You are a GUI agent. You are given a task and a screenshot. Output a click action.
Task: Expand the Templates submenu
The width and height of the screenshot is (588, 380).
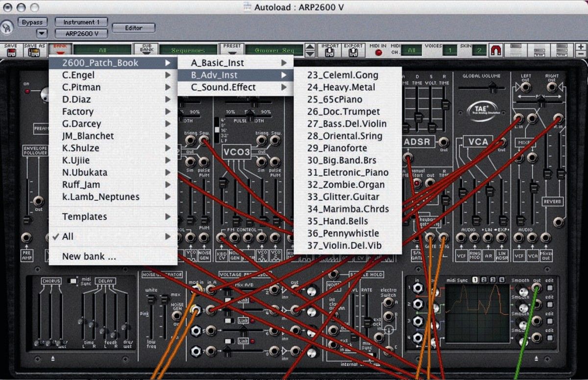pos(113,216)
